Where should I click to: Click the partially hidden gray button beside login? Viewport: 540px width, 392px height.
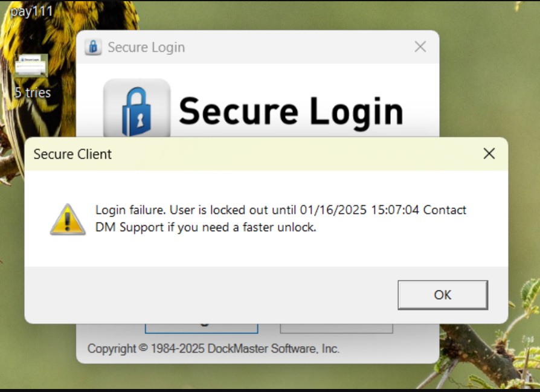(x=336, y=328)
